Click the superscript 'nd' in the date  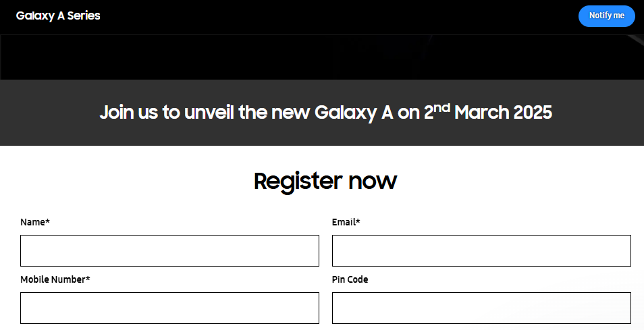pos(441,107)
